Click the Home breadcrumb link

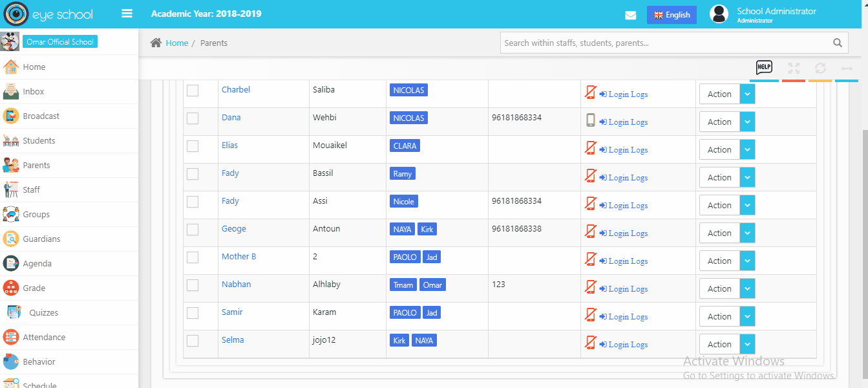[177, 43]
